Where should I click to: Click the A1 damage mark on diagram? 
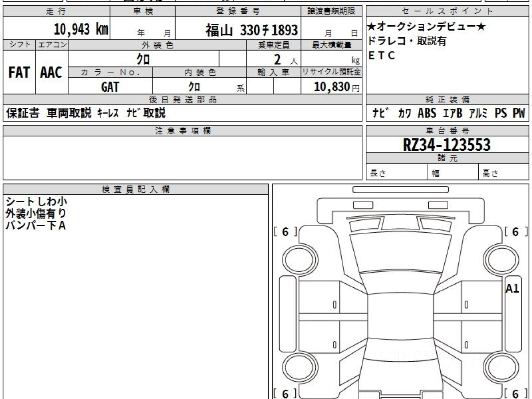512,289
